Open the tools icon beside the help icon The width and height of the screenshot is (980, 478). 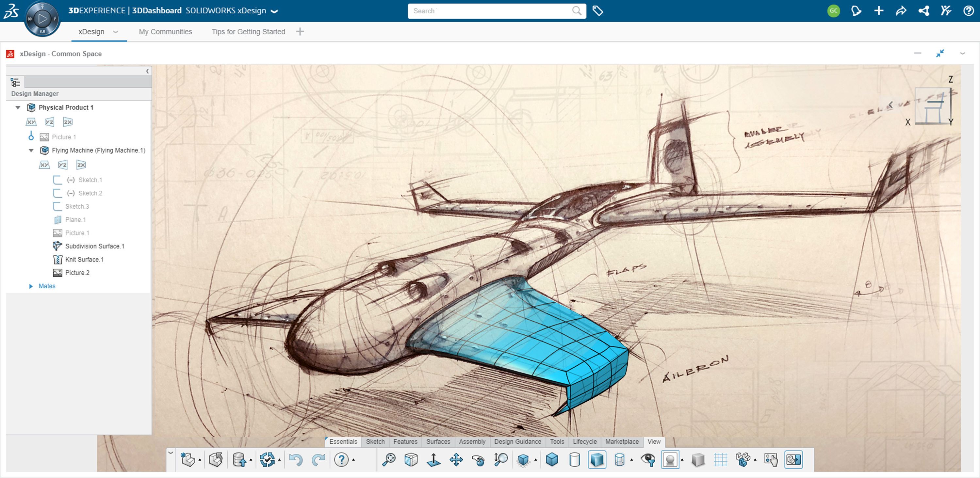click(x=946, y=11)
